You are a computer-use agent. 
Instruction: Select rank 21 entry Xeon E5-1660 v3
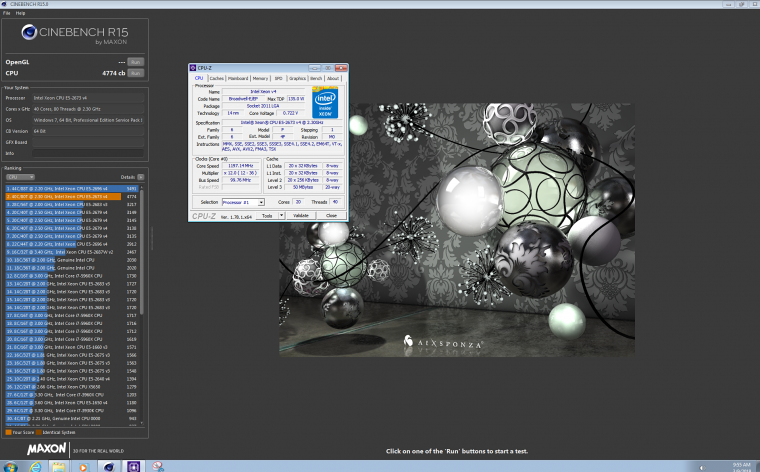click(72, 347)
